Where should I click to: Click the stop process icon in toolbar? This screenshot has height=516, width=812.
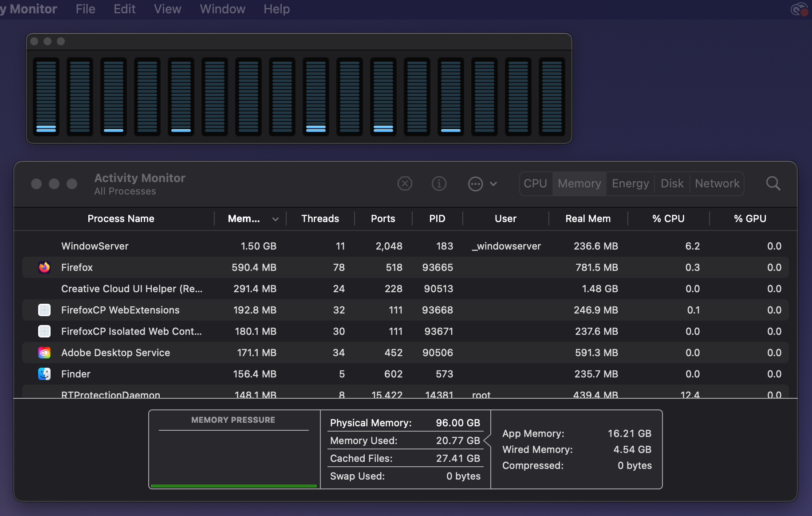pyautogui.click(x=405, y=183)
